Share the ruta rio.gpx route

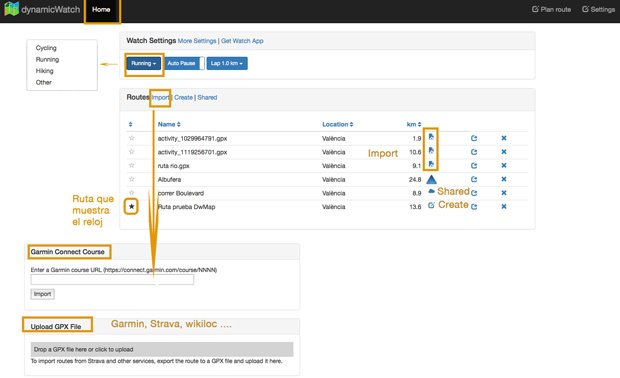pos(474,166)
